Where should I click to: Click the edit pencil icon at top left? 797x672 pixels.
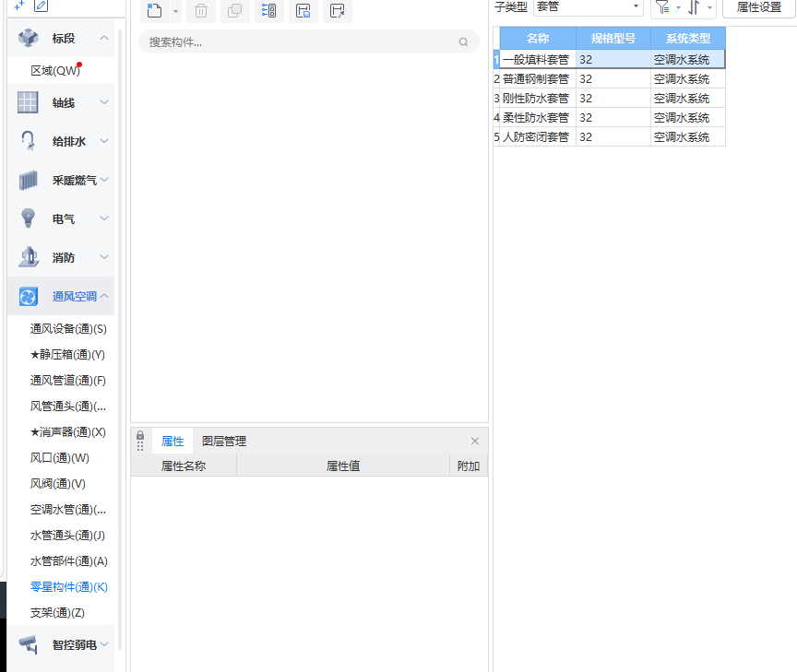(x=41, y=6)
